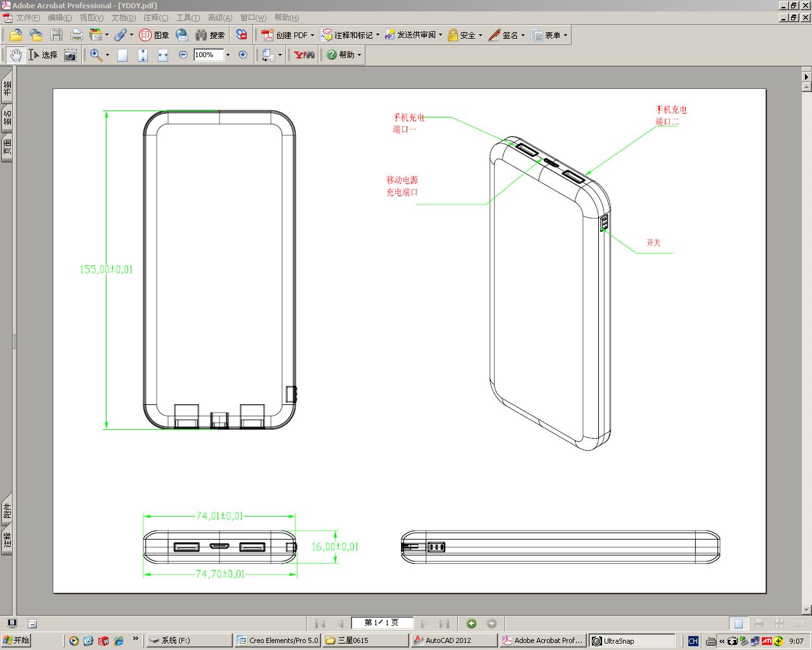Click the zoom in plus button

tap(242, 55)
